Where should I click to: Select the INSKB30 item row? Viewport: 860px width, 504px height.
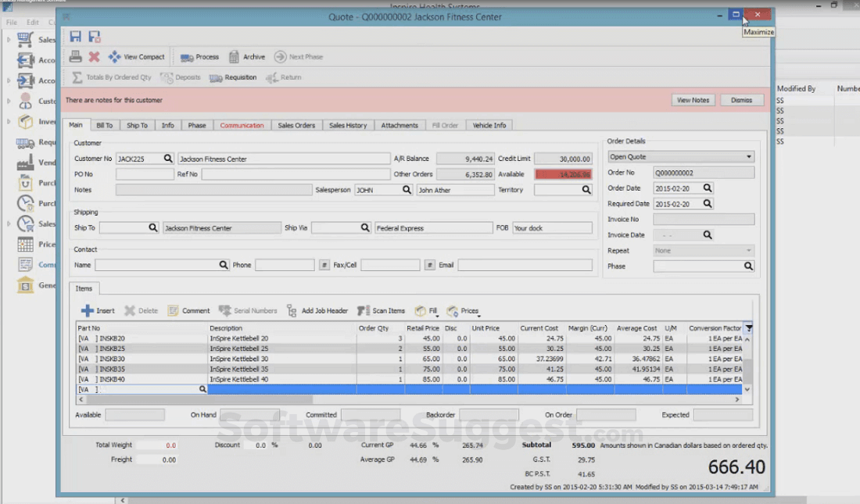(x=409, y=359)
